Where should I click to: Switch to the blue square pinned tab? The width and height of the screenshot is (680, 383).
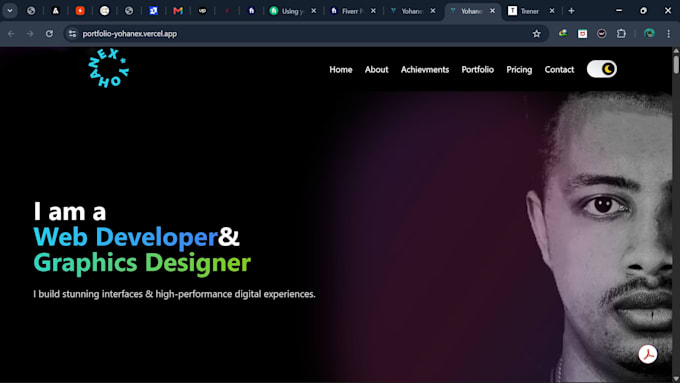153,11
